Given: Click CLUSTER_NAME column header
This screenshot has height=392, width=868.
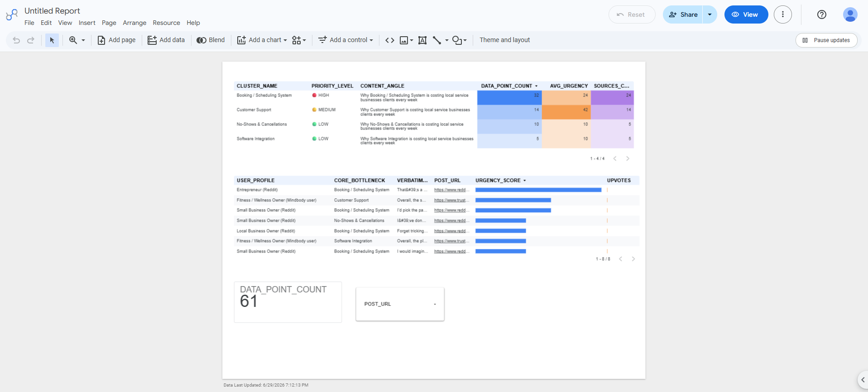Looking at the screenshot, I should (x=257, y=86).
